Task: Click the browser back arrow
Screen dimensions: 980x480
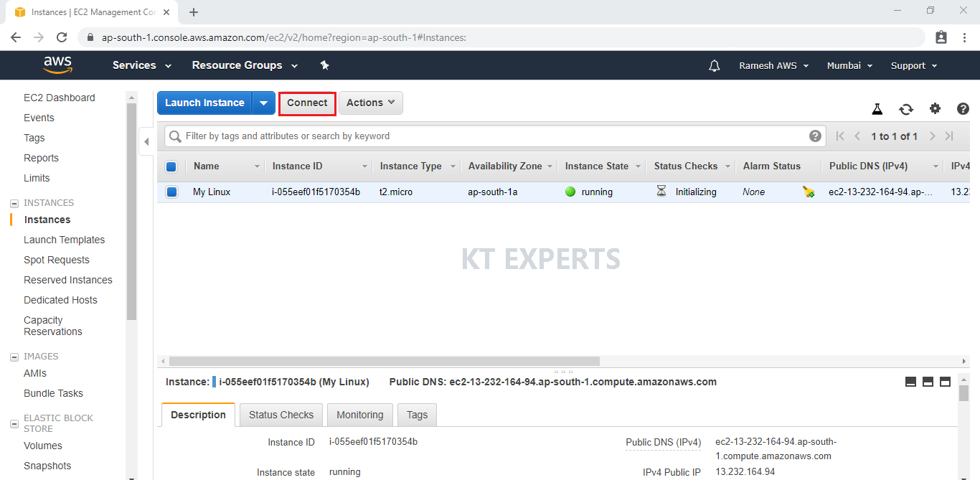Action: tap(16, 37)
